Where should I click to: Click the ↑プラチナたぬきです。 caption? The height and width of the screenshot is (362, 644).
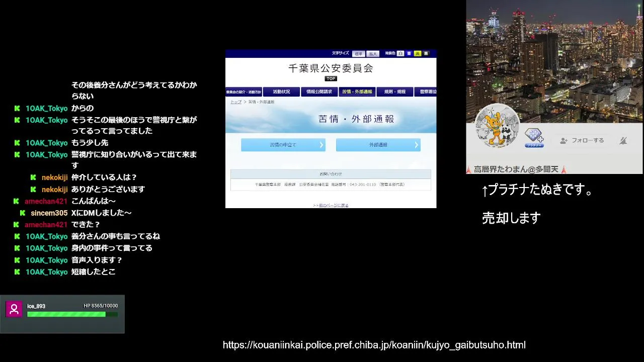pyautogui.click(x=538, y=190)
